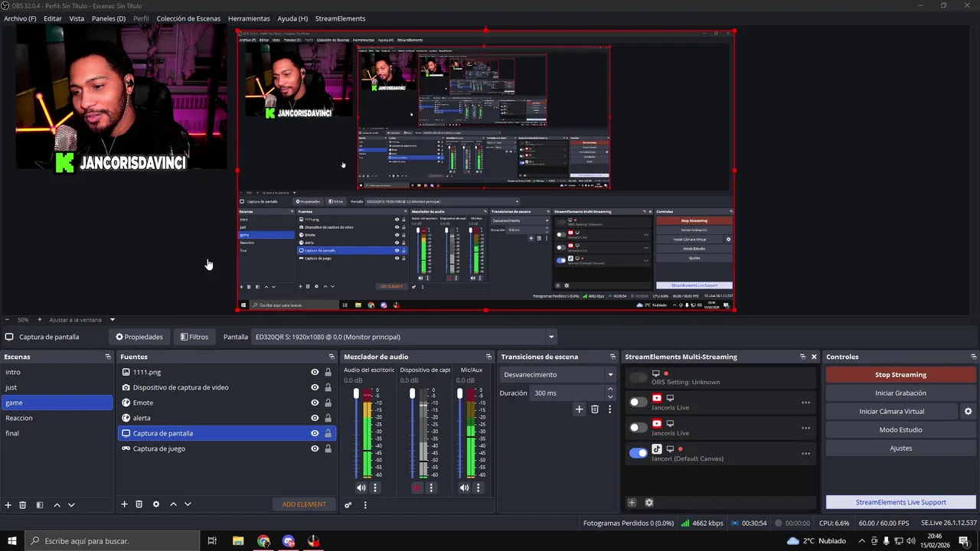The image size is (980, 551).
Task: Open Desvanecimiento transition dropdown
Action: tap(557, 375)
